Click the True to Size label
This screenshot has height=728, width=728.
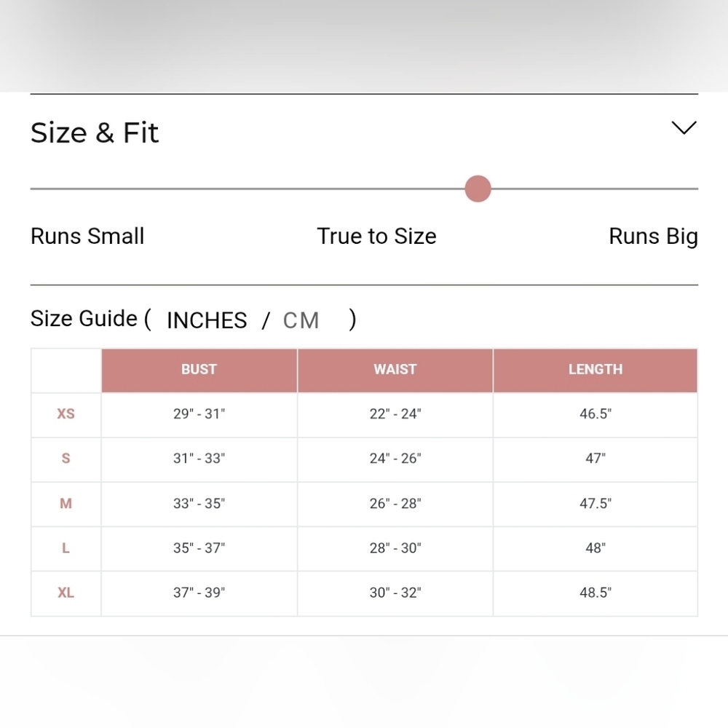(x=376, y=237)
